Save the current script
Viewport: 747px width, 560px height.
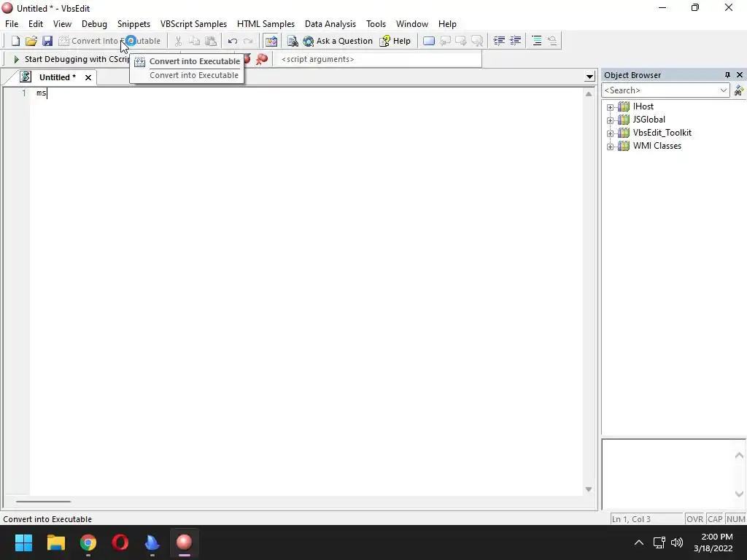(x=47, y=41)
